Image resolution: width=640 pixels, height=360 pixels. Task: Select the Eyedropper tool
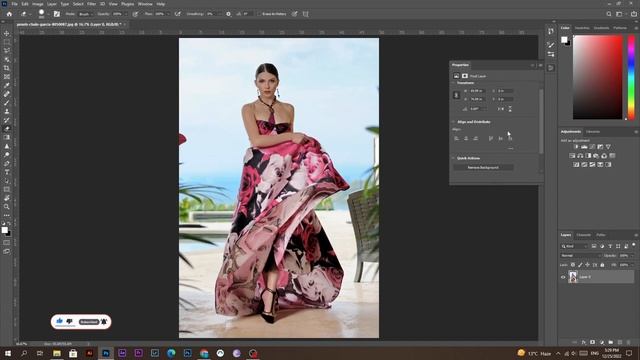point(7,85)
